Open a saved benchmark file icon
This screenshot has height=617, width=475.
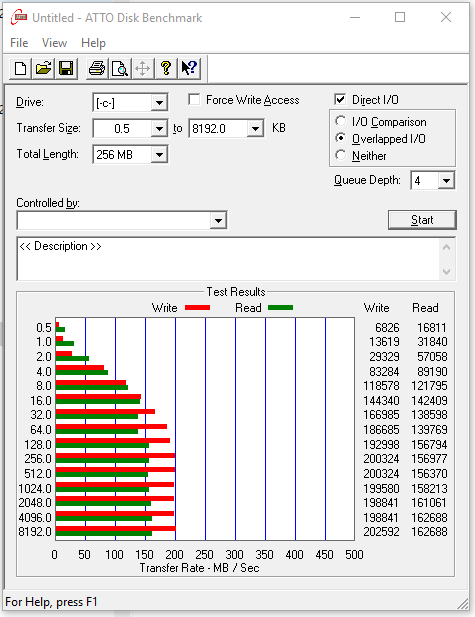tap(43, 68)
